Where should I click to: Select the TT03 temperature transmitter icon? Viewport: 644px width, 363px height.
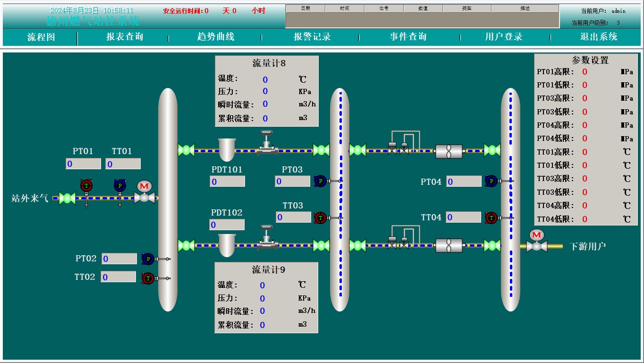coord(321,217)
